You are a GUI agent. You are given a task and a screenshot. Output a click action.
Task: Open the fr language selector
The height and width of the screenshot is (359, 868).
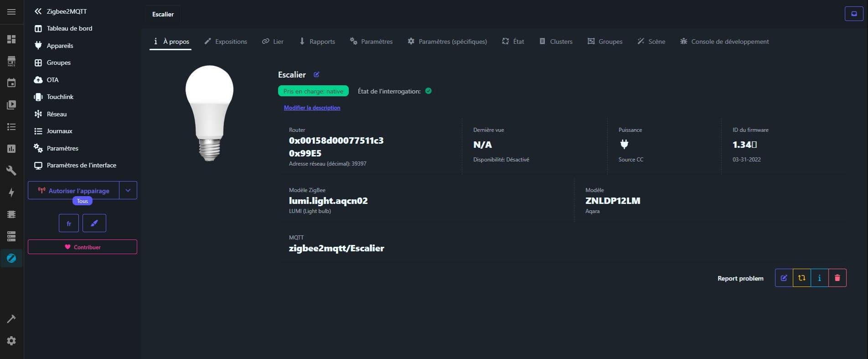point(69,223)
